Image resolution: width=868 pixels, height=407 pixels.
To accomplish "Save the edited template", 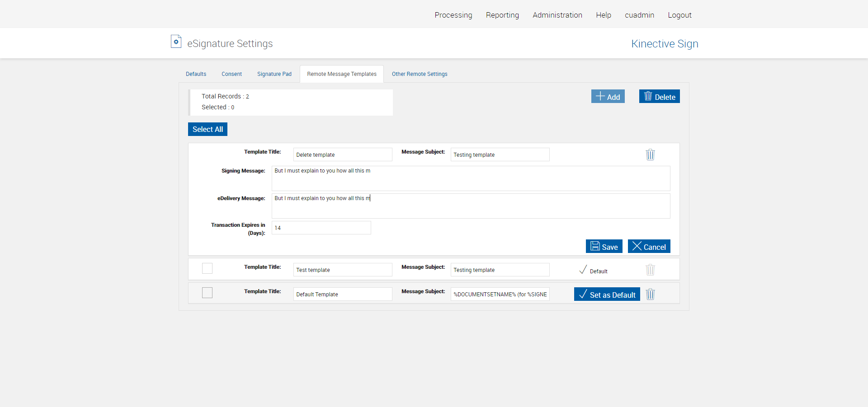I will coord(604,246).
